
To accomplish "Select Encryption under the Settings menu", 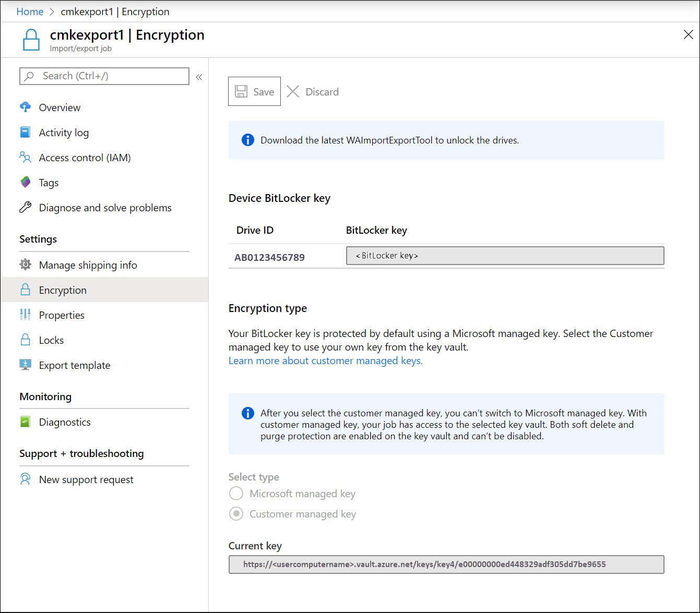I will click(63, 290).
